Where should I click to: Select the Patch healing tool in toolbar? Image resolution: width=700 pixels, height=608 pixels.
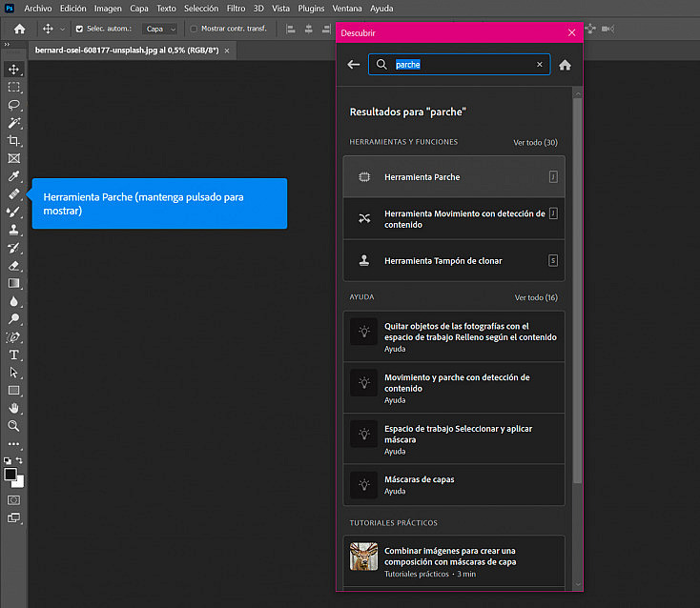14,194
